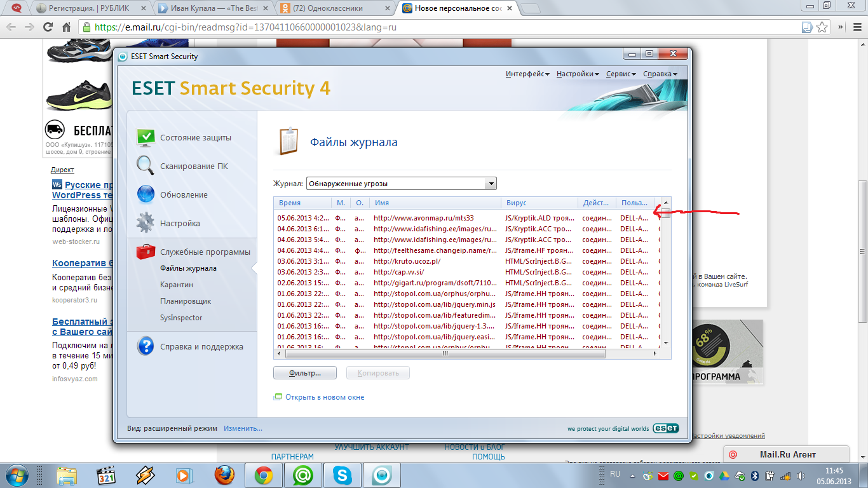The image size is (868, 488).
Task: Open the Карантин submenu item
Action: 177,285
